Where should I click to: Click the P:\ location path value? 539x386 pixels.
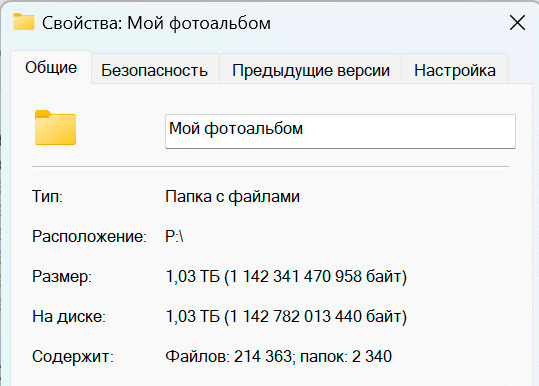coord(174,236)
